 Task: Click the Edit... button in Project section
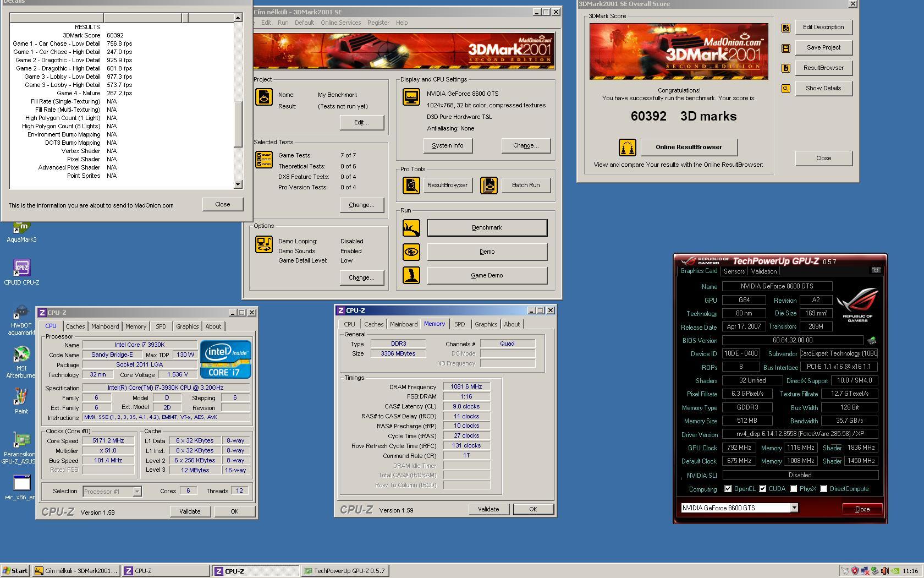361,123
